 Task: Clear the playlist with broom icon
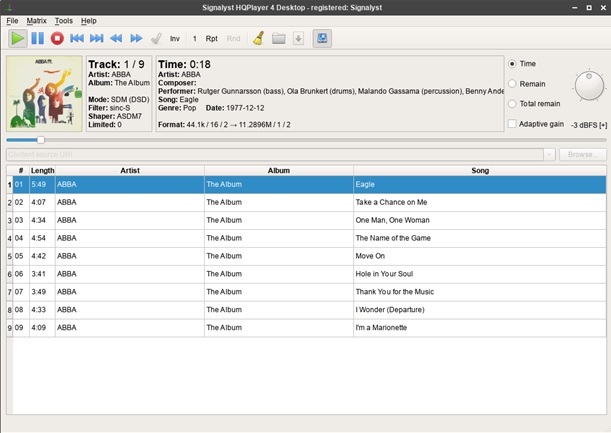pyautogui.click(x=258, y=39)
